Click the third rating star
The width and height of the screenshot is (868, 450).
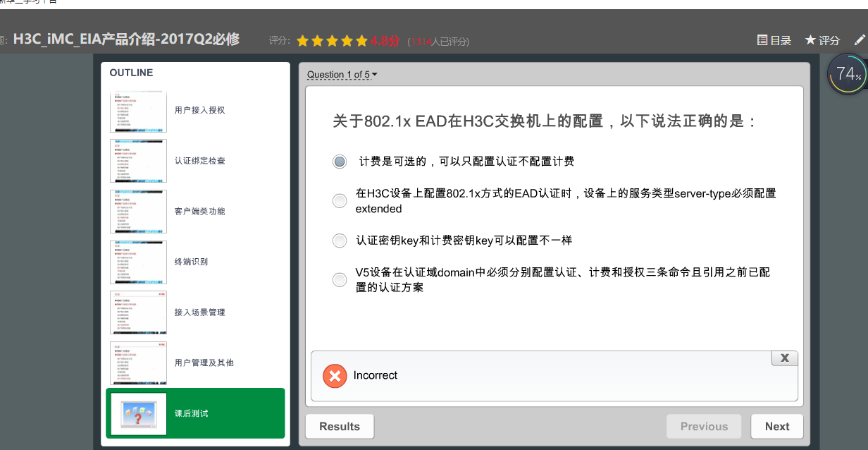pos(333,41)
